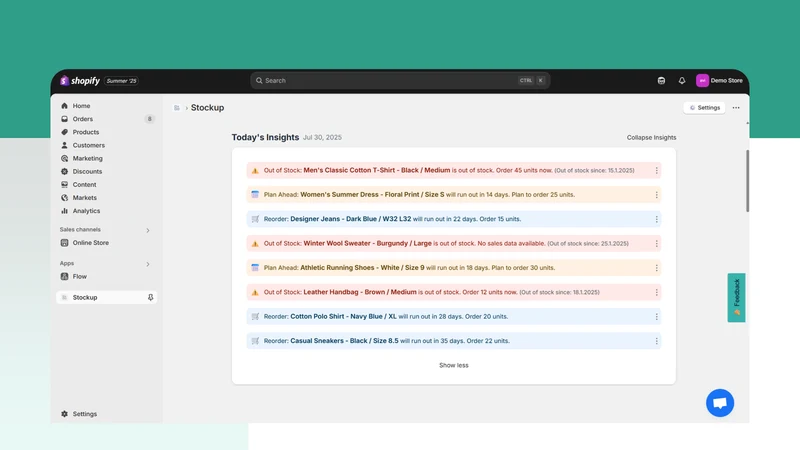Open options menu for Designer Jeans row
Screen dimensions: 800x450
[x=656, y=219]
